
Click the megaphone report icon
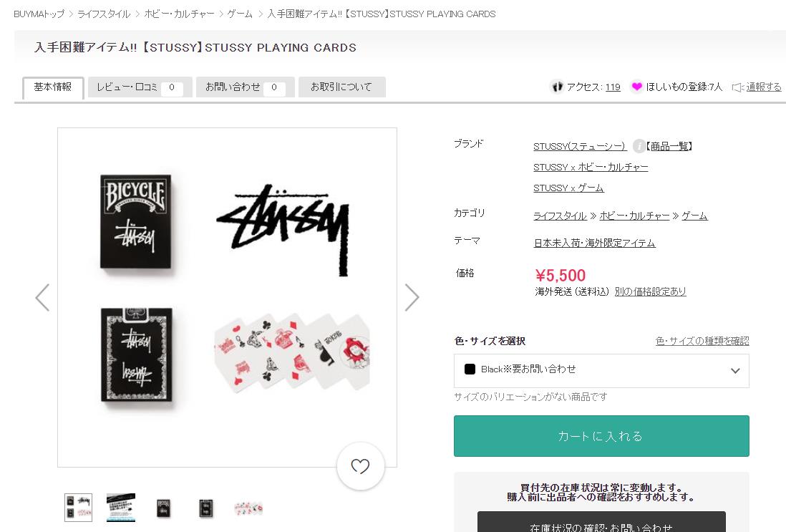pos(738,87)
